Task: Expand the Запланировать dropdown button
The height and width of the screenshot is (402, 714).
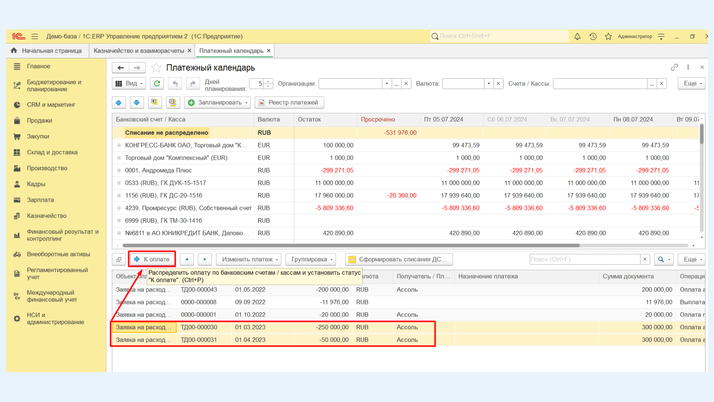Action: point(218,102)
